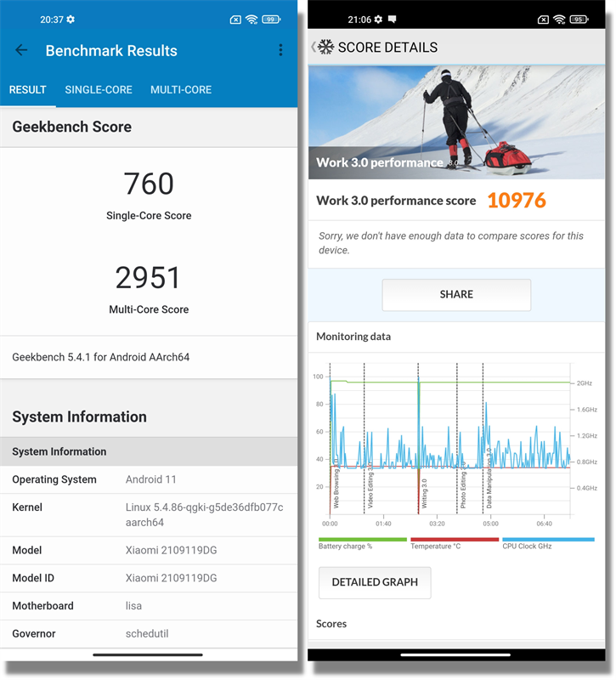Select the Motherboard 'lisa' value

133,606
